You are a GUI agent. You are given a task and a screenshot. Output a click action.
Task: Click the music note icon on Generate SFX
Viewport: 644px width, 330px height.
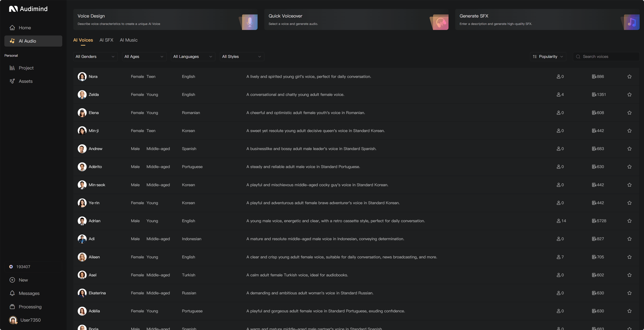coord(632,22)
